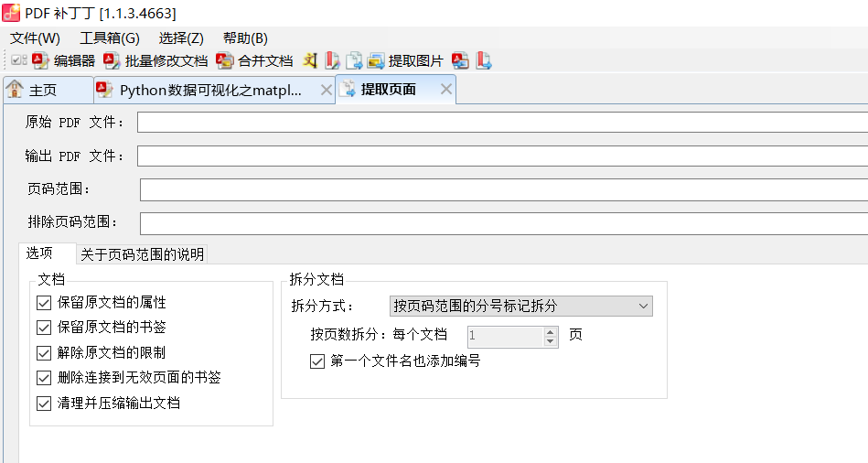Click the yellow 文 rename files icon
Image resolution: width=868 pixels, height=463 pixels.
310,60
